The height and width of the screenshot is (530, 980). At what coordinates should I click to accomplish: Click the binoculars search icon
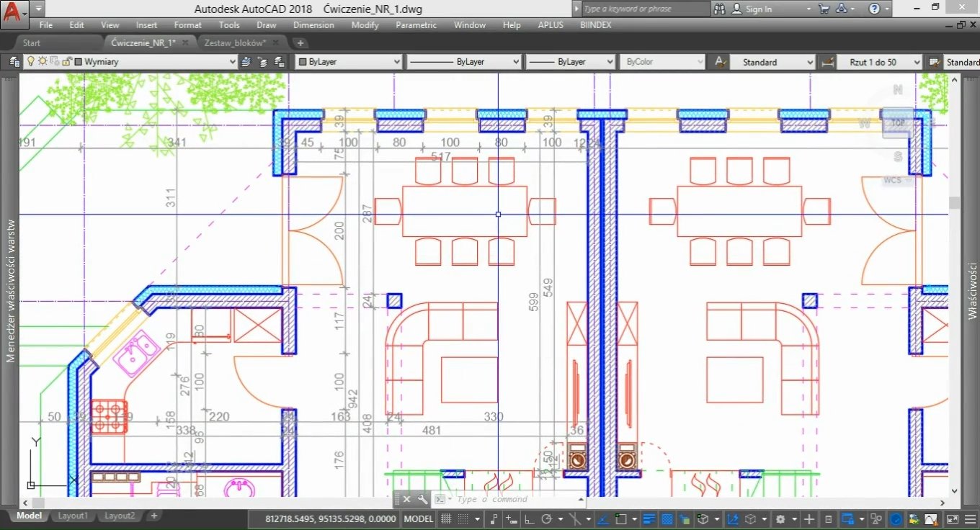720,9
